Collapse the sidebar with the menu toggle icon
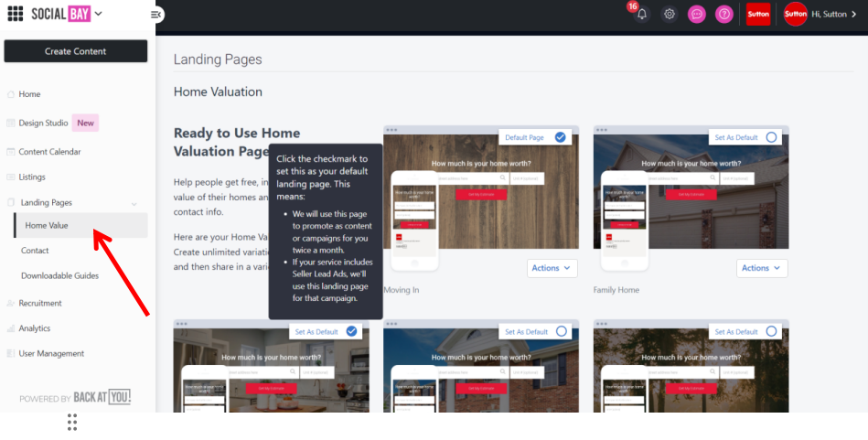868x440 pixels. pyautogui.click(x=156, y=15)
